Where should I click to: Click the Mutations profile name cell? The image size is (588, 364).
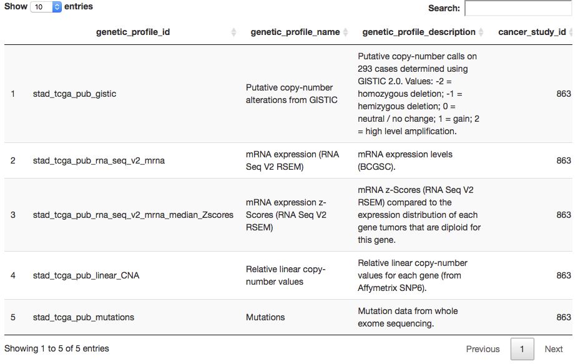point(265,317)
